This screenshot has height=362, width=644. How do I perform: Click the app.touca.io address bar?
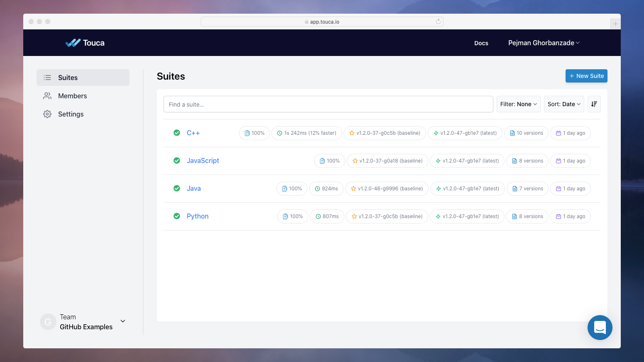322,22
